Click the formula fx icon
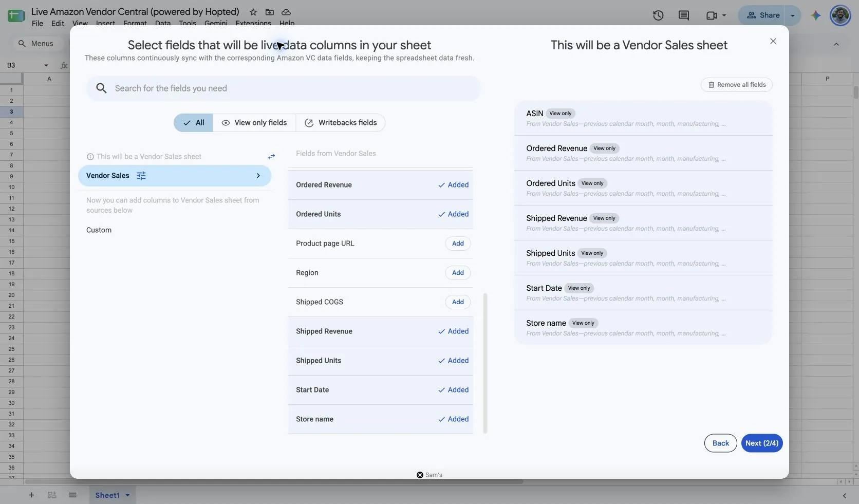Viewport: 859px width, 504px height. [64, 65]
